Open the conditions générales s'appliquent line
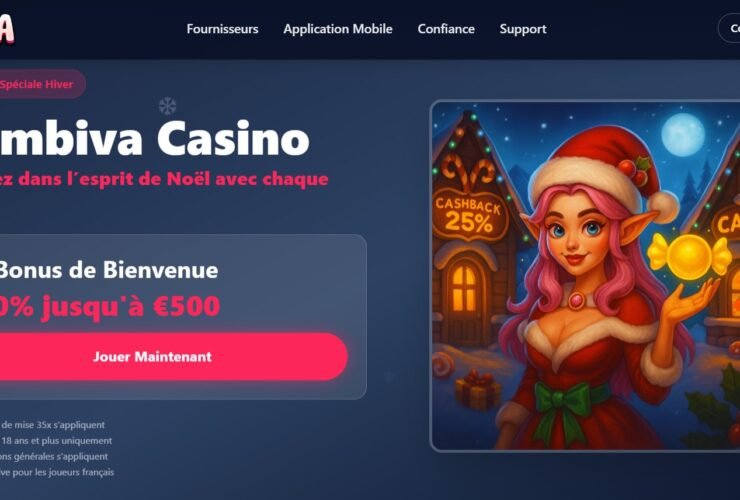The width and height of the screenshot is (740, 500). (54, 457)
